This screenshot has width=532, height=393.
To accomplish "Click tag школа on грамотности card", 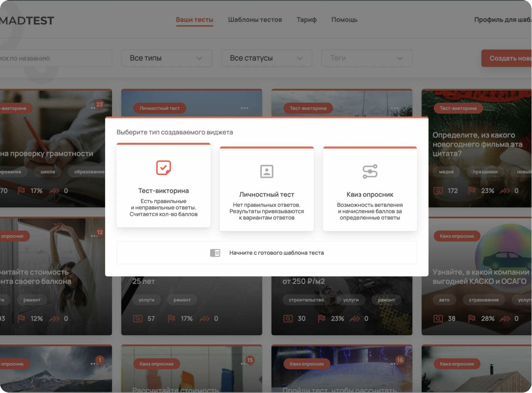I will (x=48, y=172).
